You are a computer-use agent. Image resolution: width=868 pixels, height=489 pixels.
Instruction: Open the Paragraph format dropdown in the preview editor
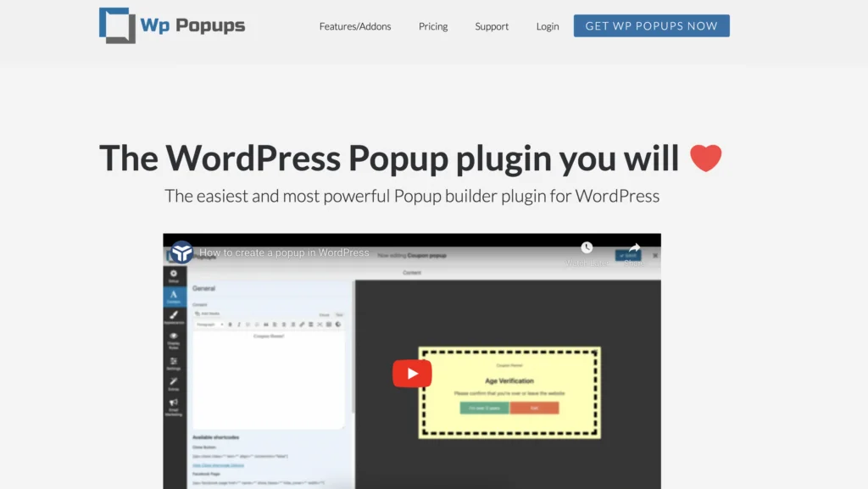pyautogui.click(x=210, y=325)
